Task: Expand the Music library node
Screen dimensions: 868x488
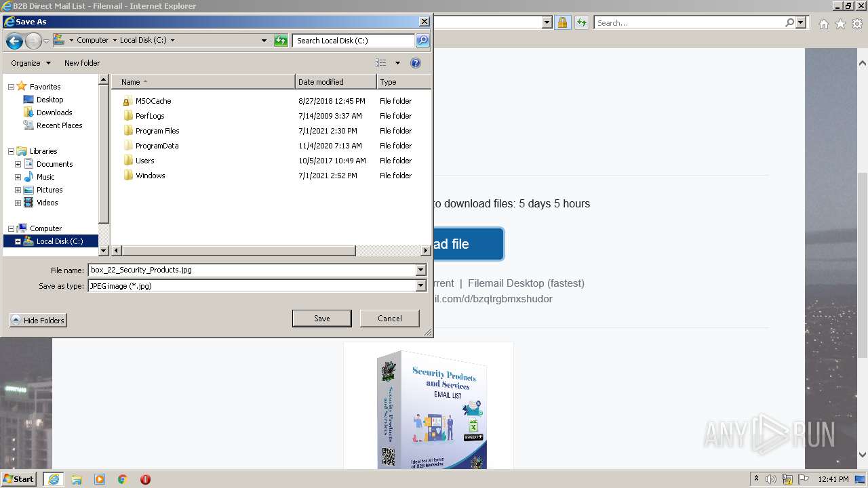Action: tap(18, 177)
